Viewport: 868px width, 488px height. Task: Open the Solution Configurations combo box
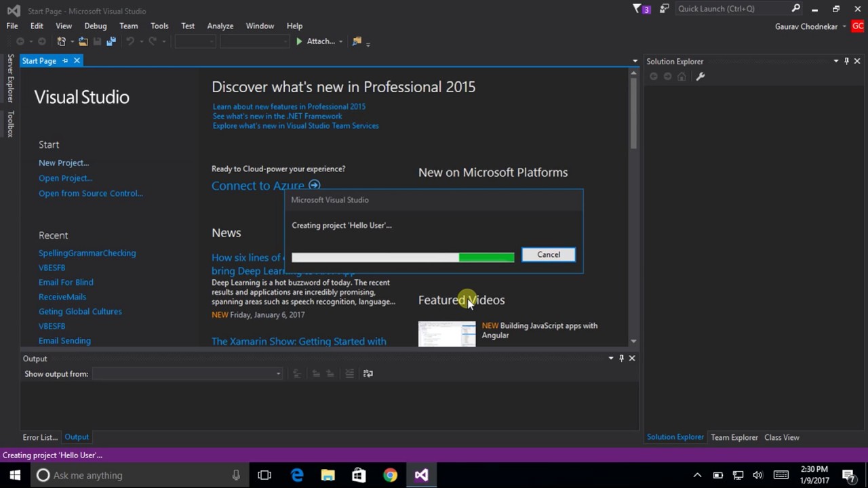point(195,41)
